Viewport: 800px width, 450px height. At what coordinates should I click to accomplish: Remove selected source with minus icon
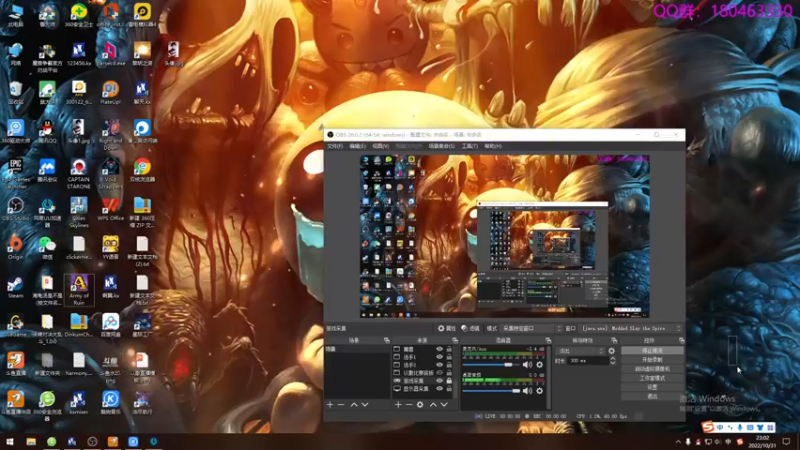pyautogui.click(x=409, y=405)
